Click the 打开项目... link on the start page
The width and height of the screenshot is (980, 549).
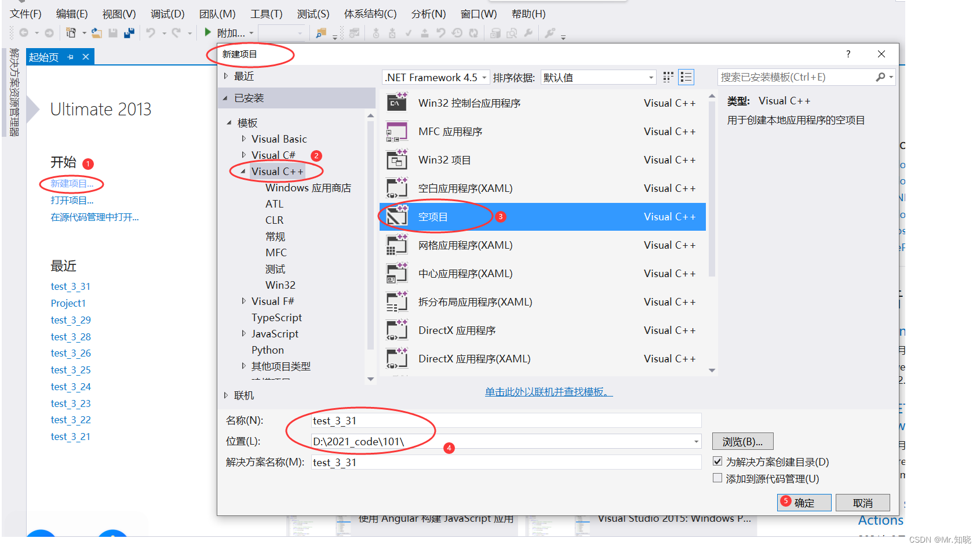pyautogui.click(x=71, y=201)
